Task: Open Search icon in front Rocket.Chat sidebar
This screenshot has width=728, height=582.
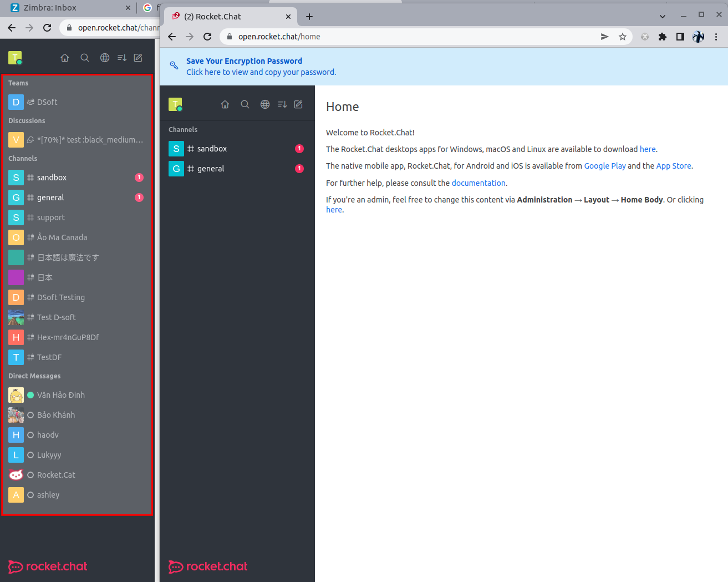Action: [245, 104]
